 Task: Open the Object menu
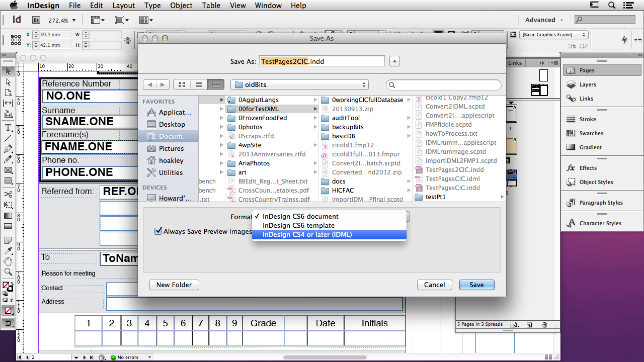[x=181, y=6]
